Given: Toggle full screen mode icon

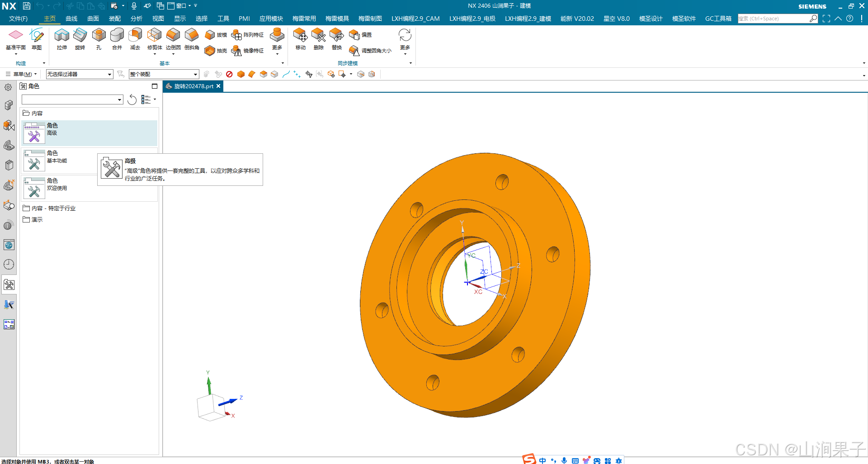Looking at the screenshot, I should (x=826, y=19).
